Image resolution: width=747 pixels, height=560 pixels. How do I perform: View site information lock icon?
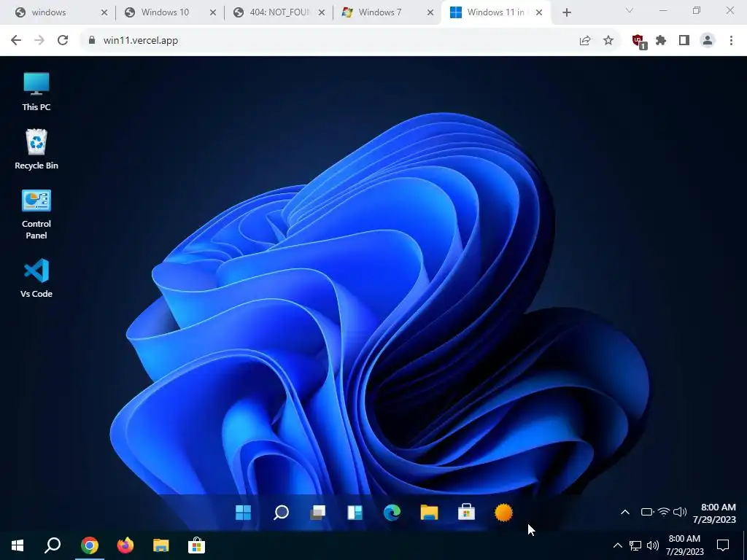pyautogui.click(x=92, y=41)
